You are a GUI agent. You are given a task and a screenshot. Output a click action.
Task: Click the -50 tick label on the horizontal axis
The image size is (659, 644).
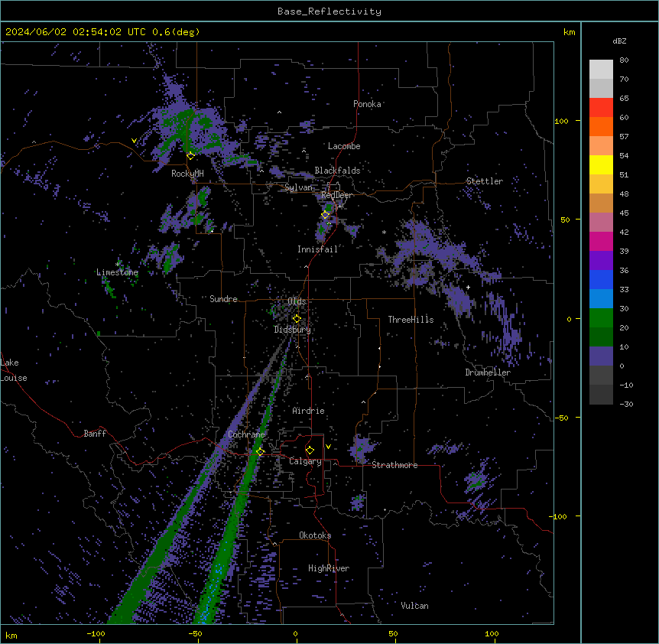(195, 633)
